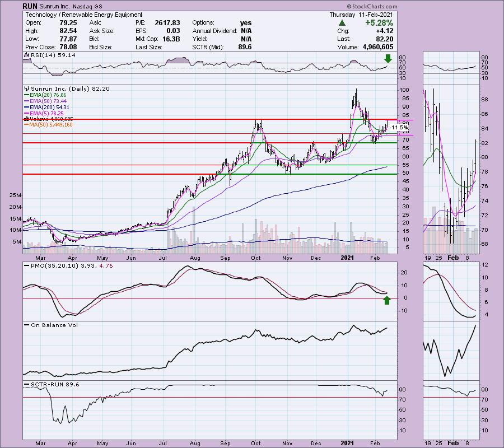Image resolution: width=504 pixels, height=448 pixels.
Task: Click the StockCharts.com watermark link
Action: [x=372, y=6]
